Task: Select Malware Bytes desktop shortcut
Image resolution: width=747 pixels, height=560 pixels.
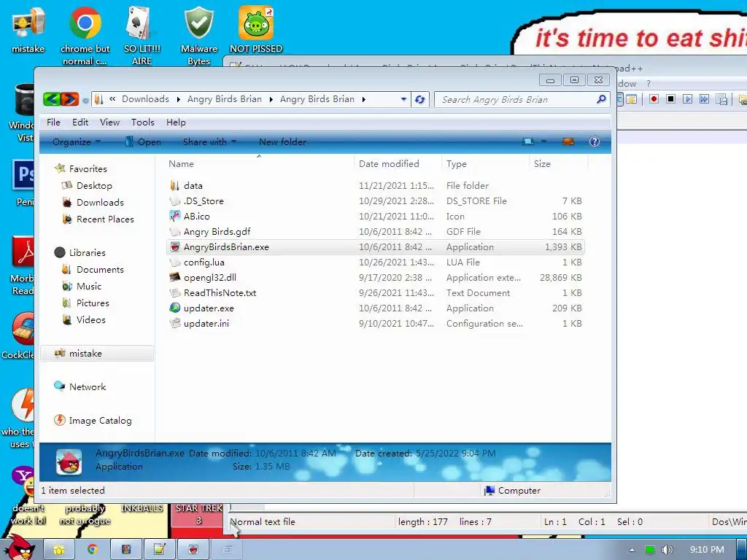Action: pos(199,36)
